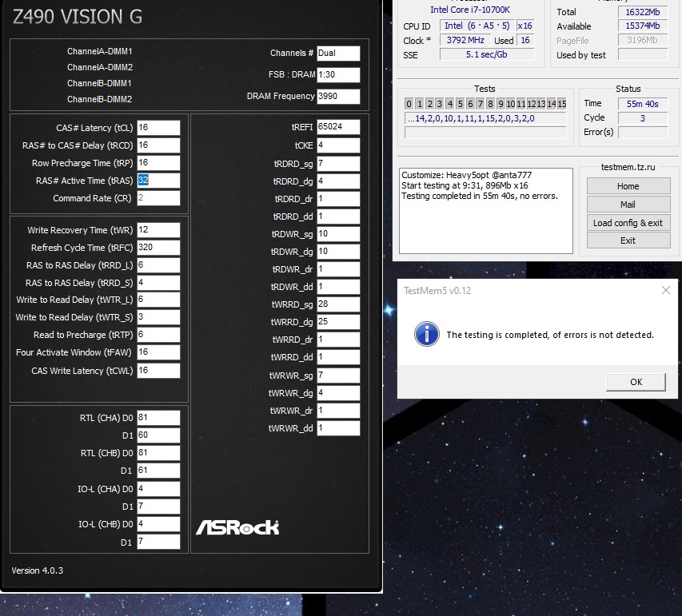
Task: Click the Home button in TestMem5
Action: (628, 186)
